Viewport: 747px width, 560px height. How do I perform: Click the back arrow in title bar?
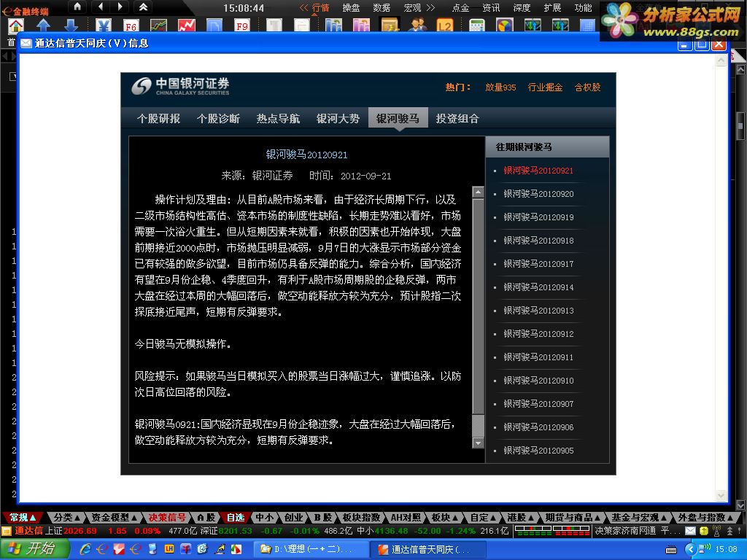[100, 7]
